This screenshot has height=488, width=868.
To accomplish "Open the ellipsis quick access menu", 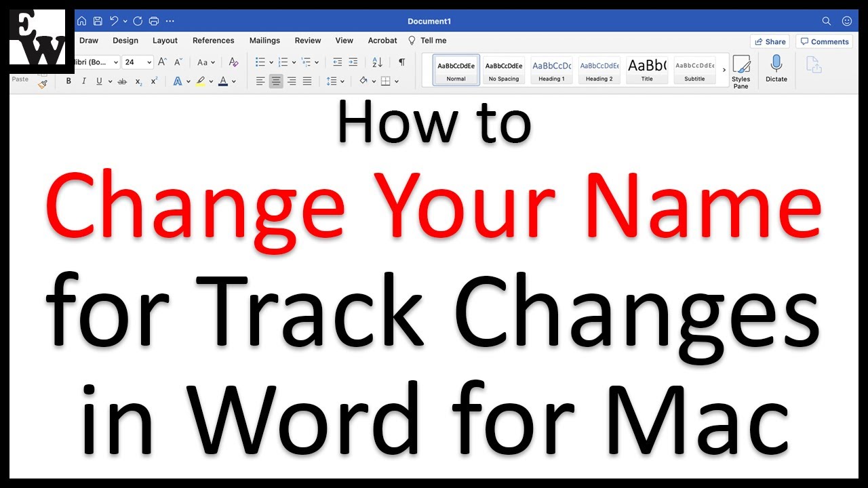I will tap(170, 21).
